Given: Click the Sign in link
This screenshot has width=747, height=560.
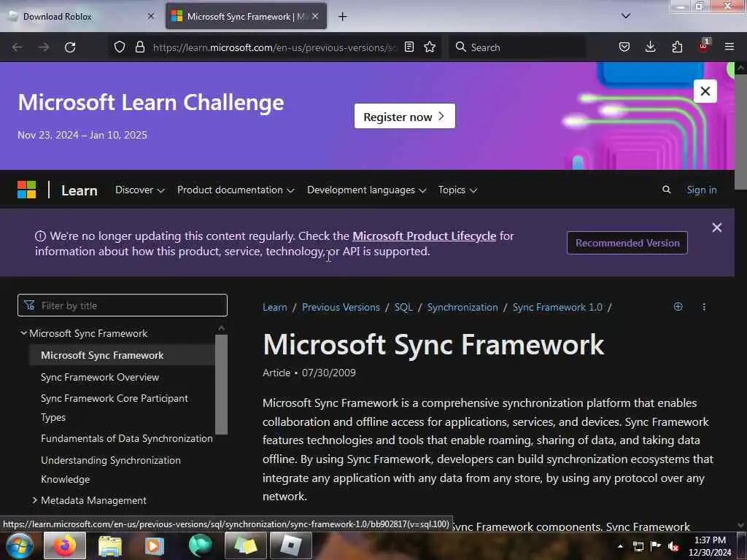Looking at the screenshot, I should [701, 190].
